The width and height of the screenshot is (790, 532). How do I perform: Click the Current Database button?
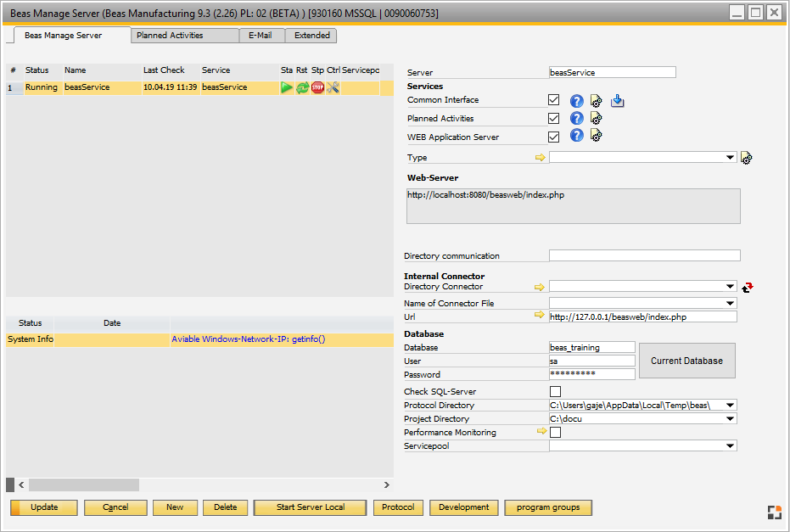686,360
